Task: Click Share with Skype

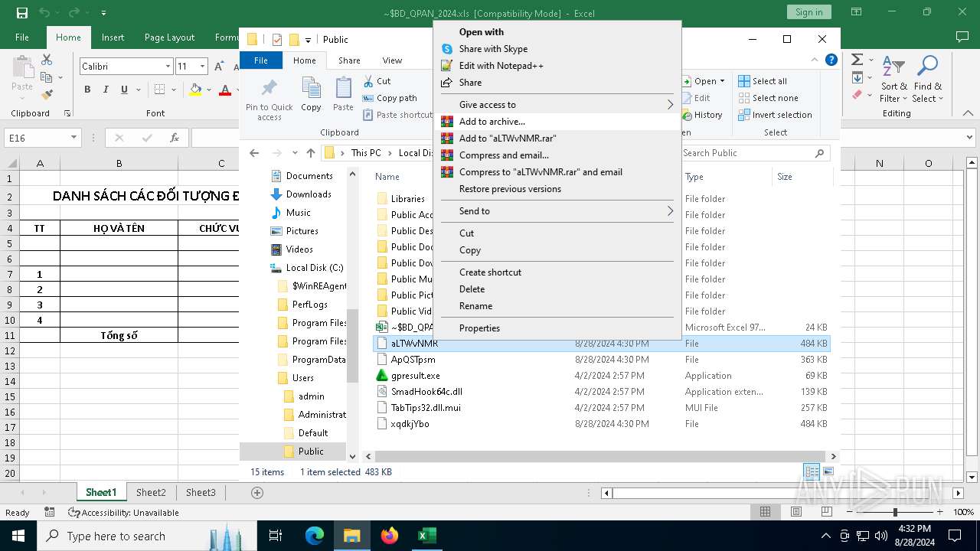Action: 557,49
